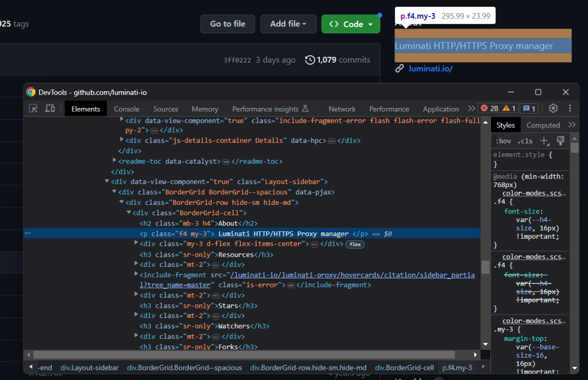Toggle the :hov element state panel
This screenshot has width=588, height=380.
click(504, 141)
